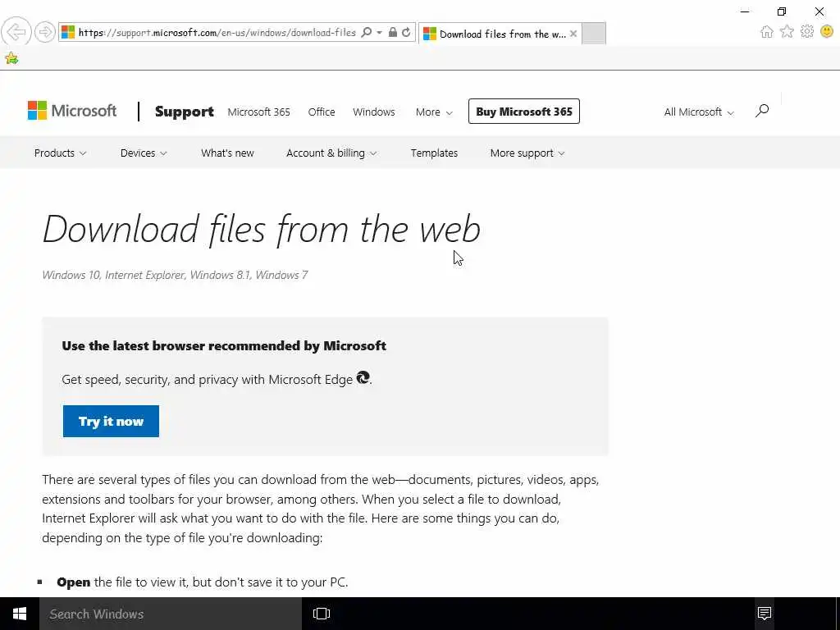This screenshot has height=630, width=840.
Task: Click the Buy Microsoft 365 button
Action: tap(524, 112)
